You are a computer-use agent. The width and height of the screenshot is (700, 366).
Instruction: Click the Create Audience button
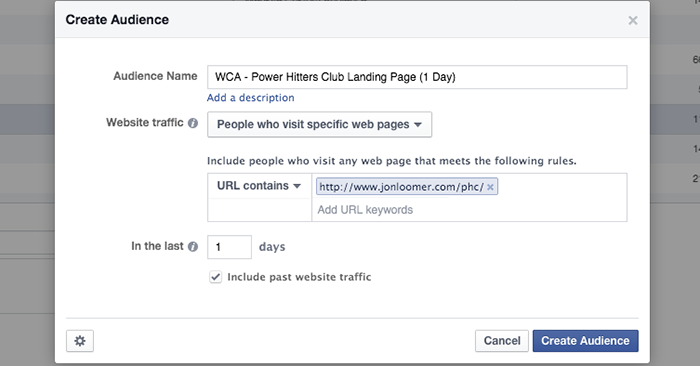[x=585, y=341]
